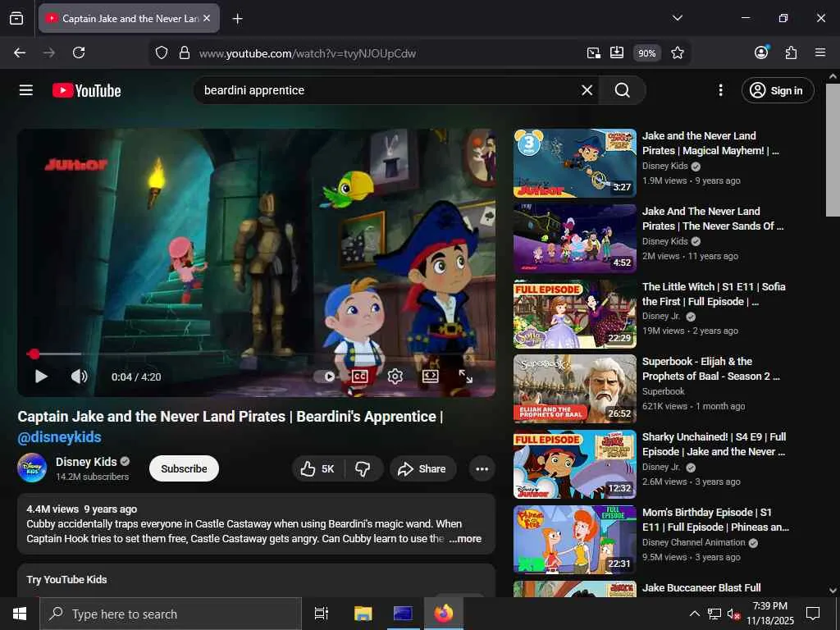840x630 pixels.
Task: Go to YouTube home via logo
Action: (87, 90)
